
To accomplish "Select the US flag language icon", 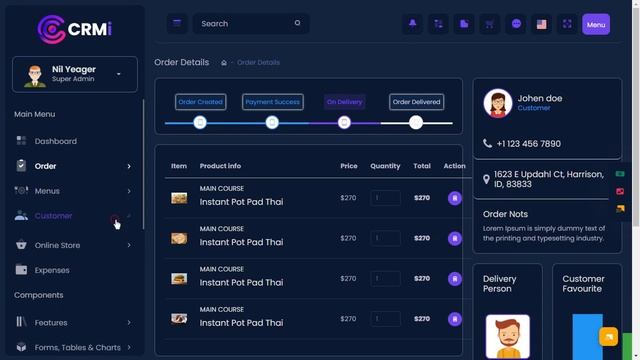I will (x=542, y=24).
